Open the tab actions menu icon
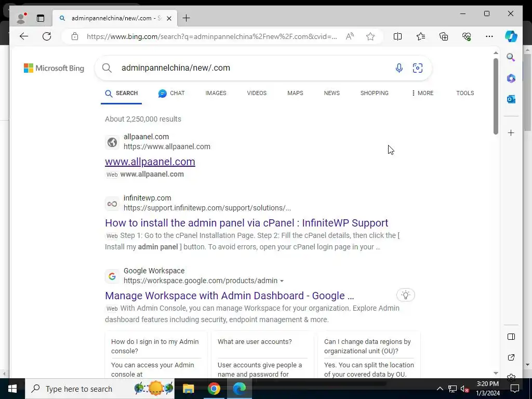Viewport: 532px width, 399px height. coord(41,18)
